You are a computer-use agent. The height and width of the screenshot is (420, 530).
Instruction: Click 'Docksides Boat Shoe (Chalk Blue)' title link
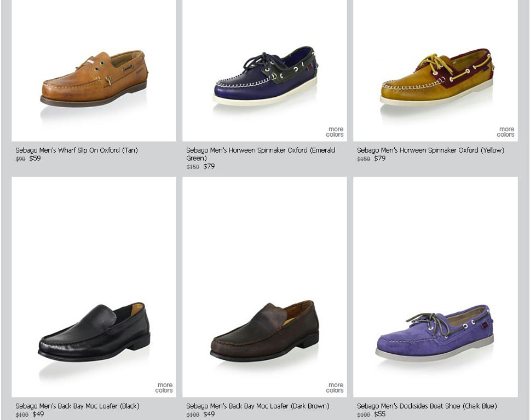pos(427,406)
